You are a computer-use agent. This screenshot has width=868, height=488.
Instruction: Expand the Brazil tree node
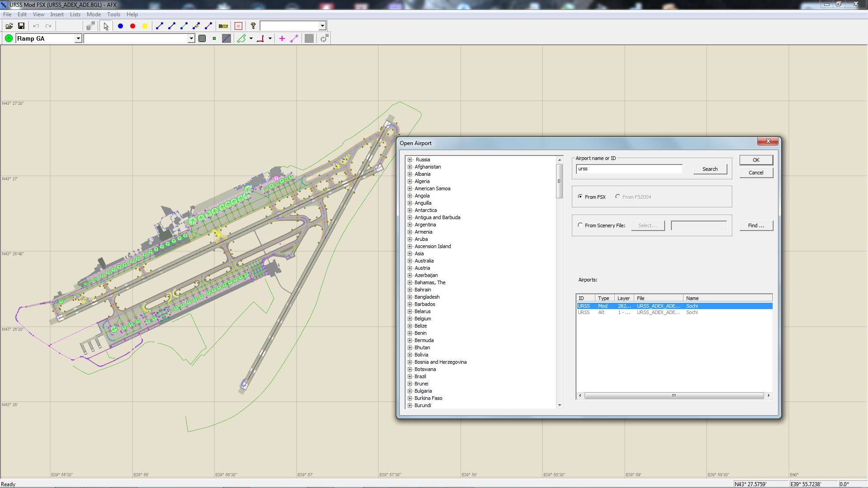410,376
